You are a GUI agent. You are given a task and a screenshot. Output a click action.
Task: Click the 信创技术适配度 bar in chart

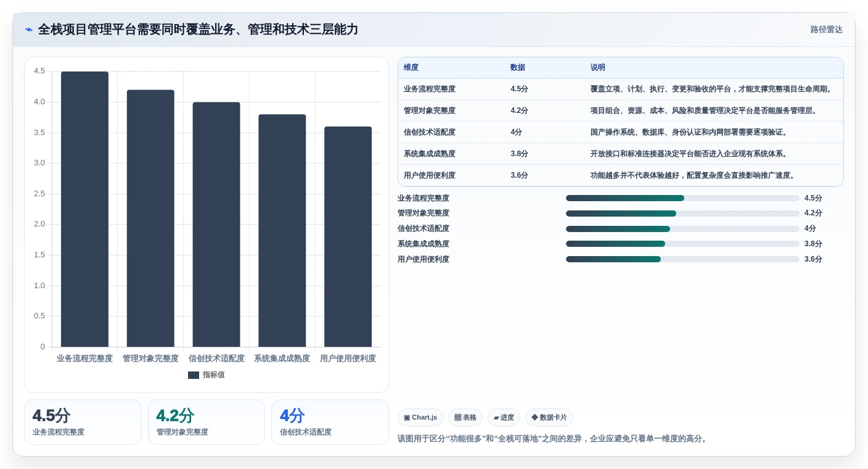216,225
